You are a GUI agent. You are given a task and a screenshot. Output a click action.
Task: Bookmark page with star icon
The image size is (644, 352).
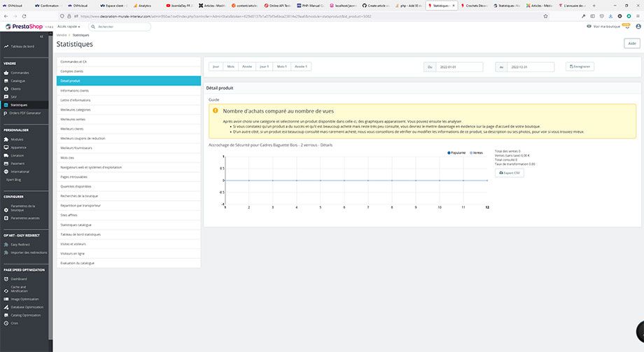(x=545, y=16)
